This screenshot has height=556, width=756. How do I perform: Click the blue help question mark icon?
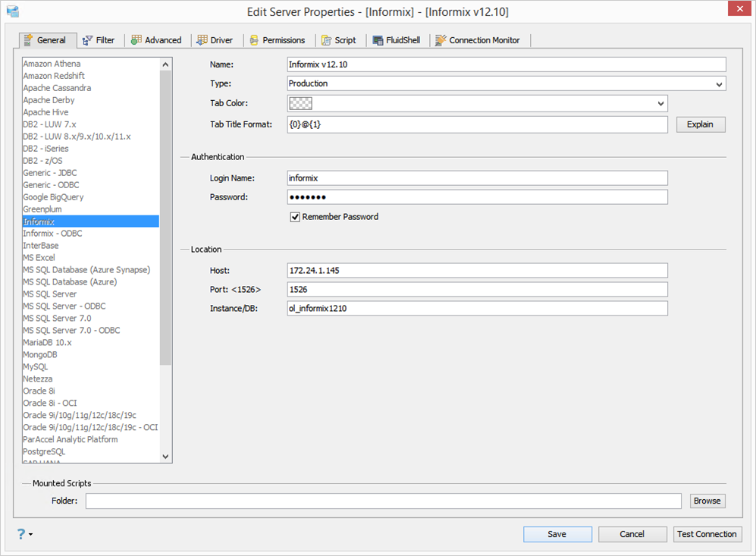20,534
